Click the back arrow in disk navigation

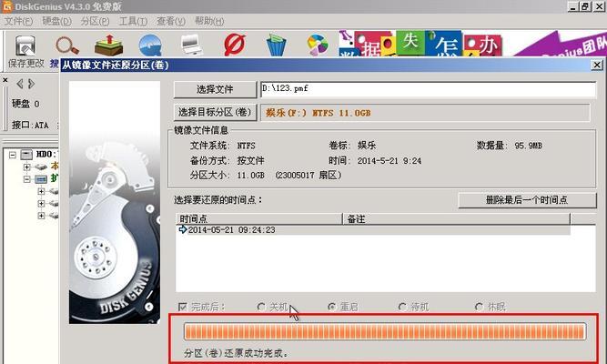tap(20, 83)
